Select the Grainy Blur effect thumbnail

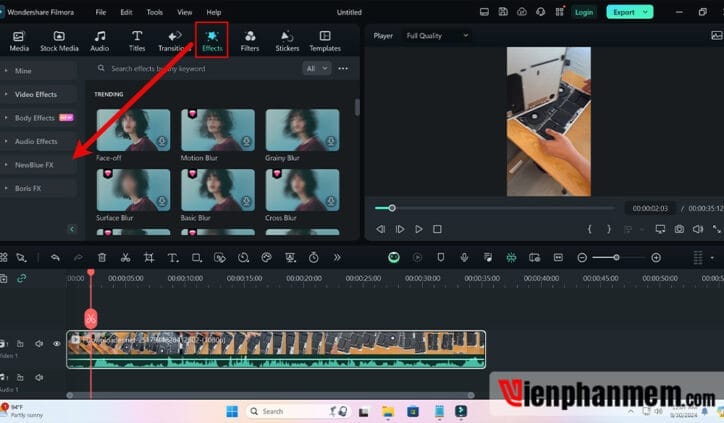(x=302, y=130)
